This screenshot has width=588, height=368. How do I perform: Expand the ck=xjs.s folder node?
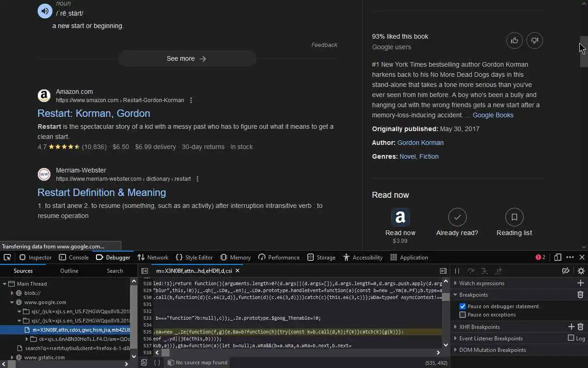coord(27,339)
